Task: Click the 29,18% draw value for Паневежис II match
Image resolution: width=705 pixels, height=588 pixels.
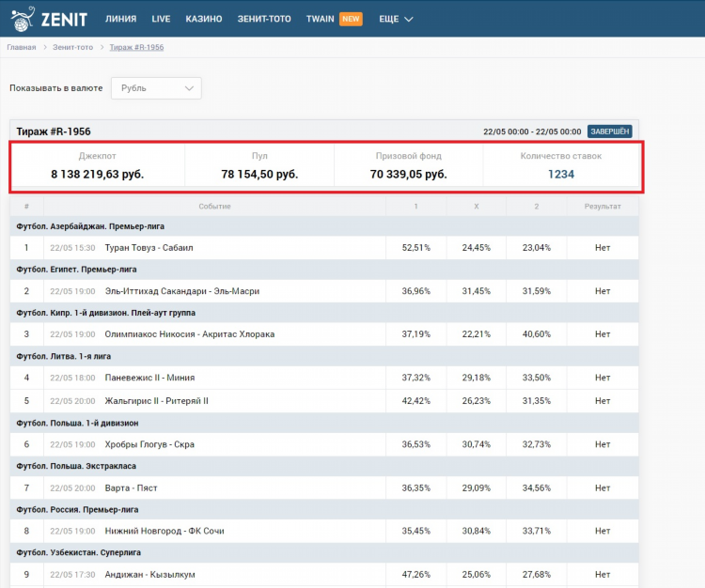Action: coord(477,378)
